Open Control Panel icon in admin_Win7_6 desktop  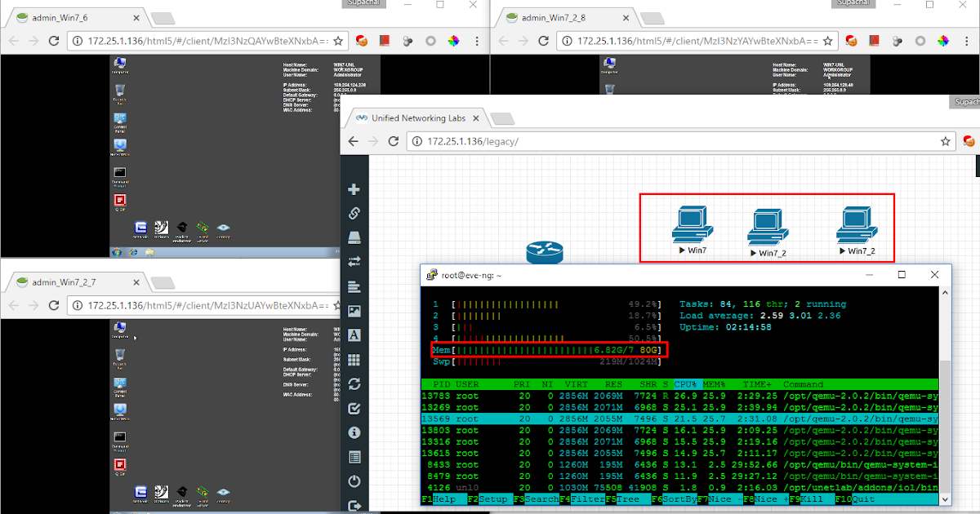point(120,122)
